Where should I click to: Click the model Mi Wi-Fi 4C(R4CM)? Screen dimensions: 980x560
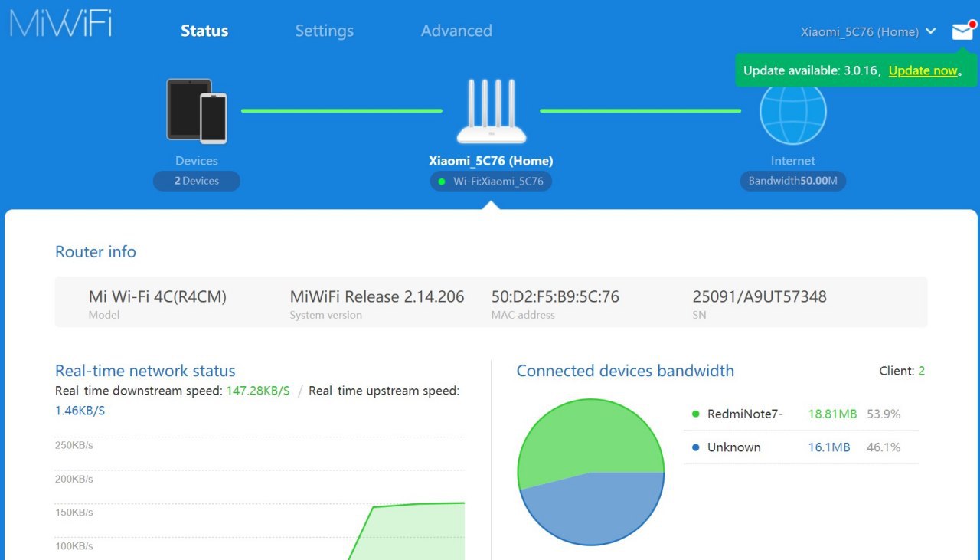coord(158,296)
